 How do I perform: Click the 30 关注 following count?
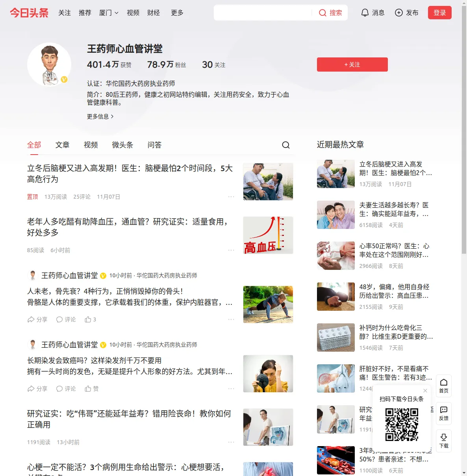pyautogui.click(x=214, y=65)
